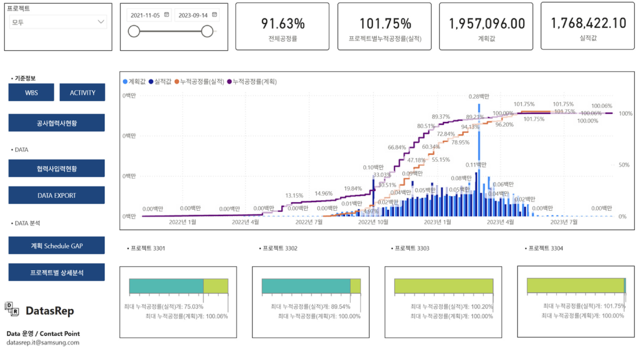Click the left handle of the date range slider
Screen dimensions: 644x362
pos(134,31)
